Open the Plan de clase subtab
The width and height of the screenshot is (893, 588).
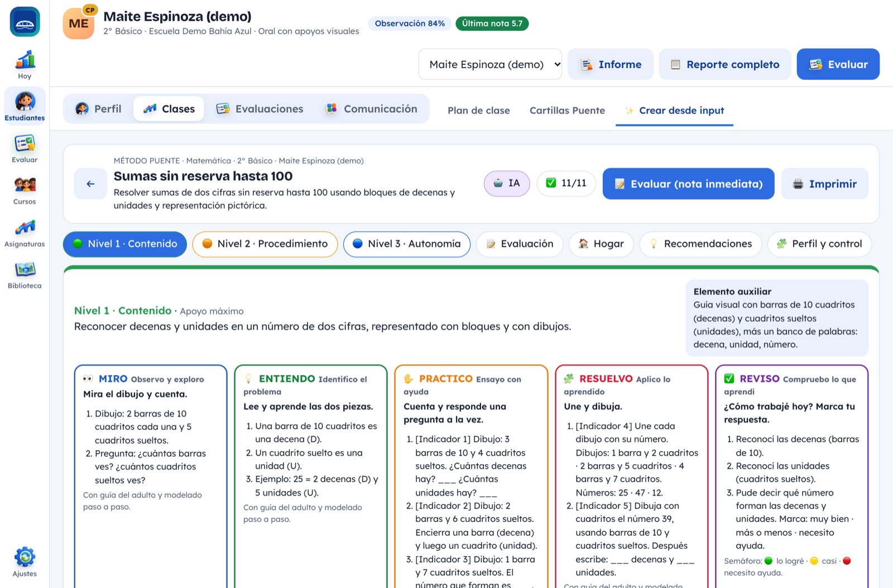click(x=478, y=110)
